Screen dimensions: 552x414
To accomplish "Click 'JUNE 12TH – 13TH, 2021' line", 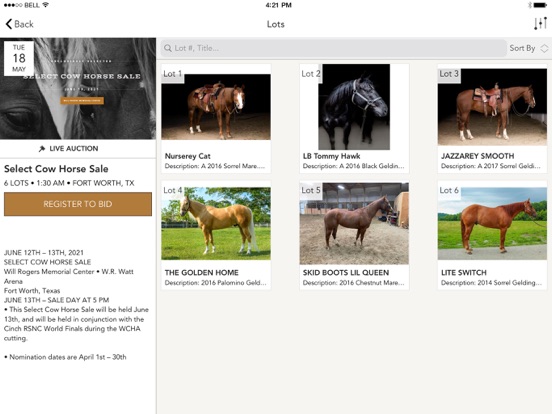I will pos(44,252).
